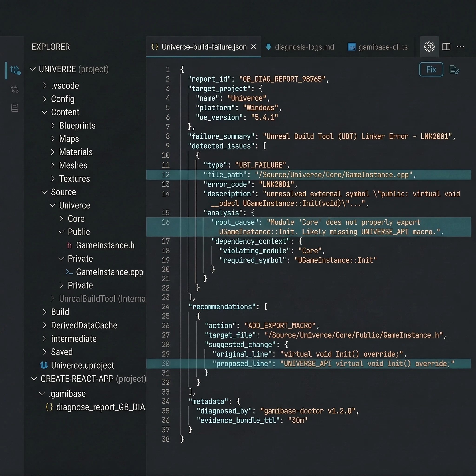Open the Source Control view icon
This screenshot has height=476, width=476.
(x=15, y=89)
